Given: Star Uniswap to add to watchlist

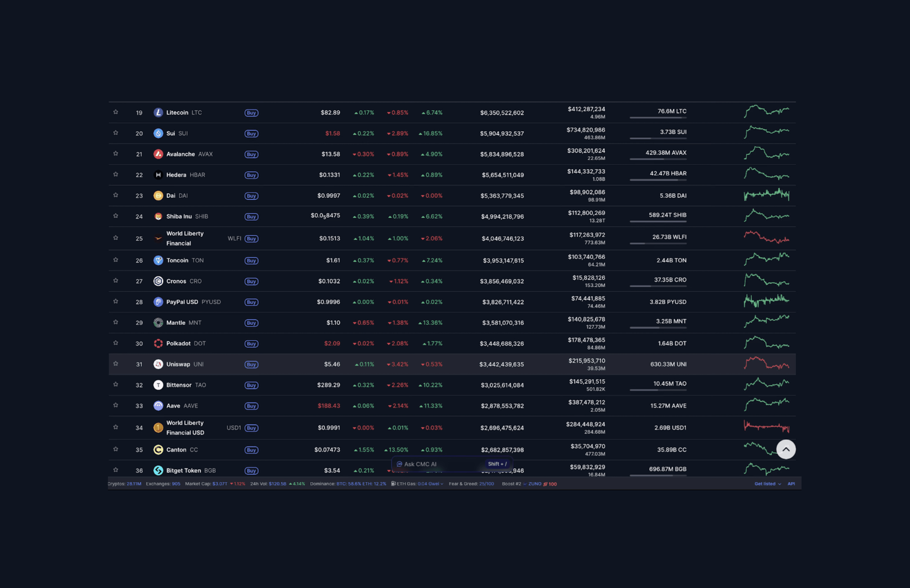Looking at the screenshot, I should pyautogui.click(x=116, y=364).
